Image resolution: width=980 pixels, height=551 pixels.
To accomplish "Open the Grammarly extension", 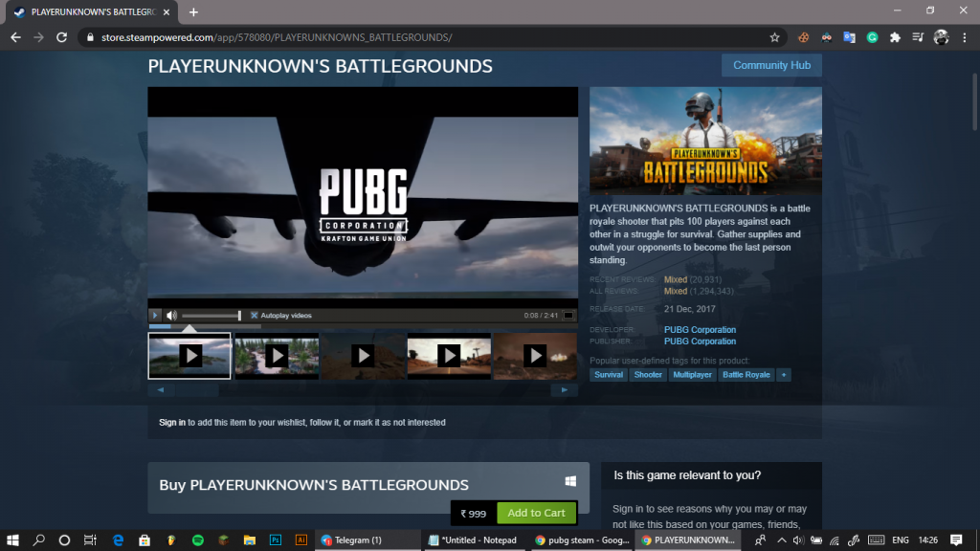I will [872, 37].
